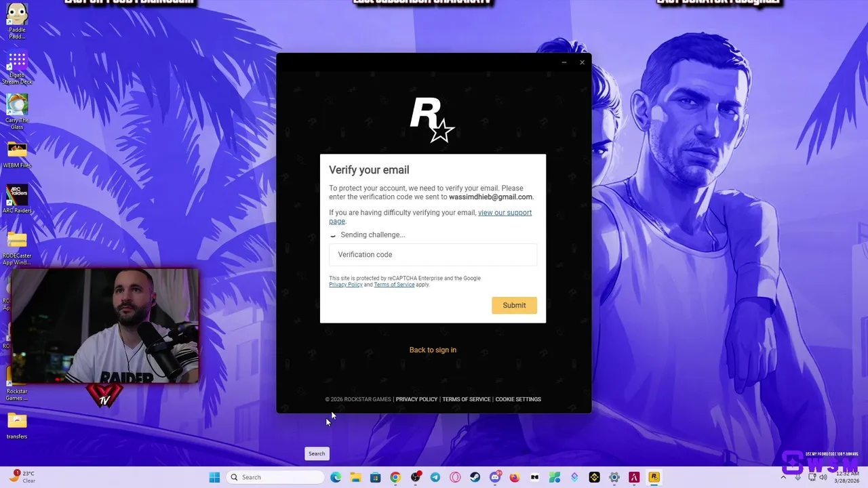Click the Verification code input field
The height and width of the screenshot is (488, 868).
pos(433,254)
